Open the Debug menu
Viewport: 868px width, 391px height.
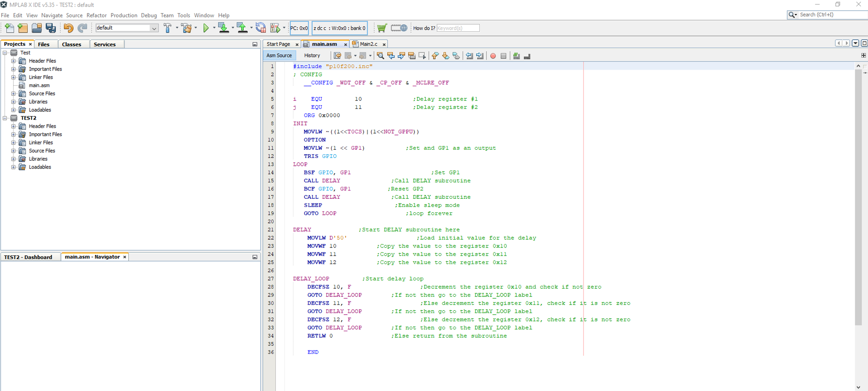click(149, 15)
